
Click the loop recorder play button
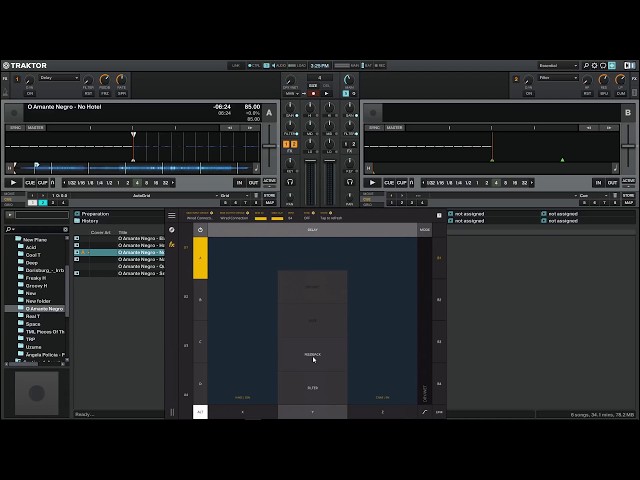(x=326, y=93)
